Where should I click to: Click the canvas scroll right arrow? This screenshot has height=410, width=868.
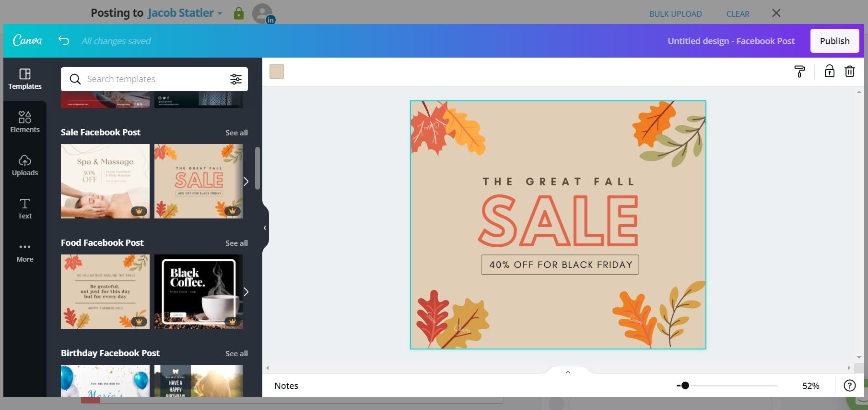[x=849, y=368]
